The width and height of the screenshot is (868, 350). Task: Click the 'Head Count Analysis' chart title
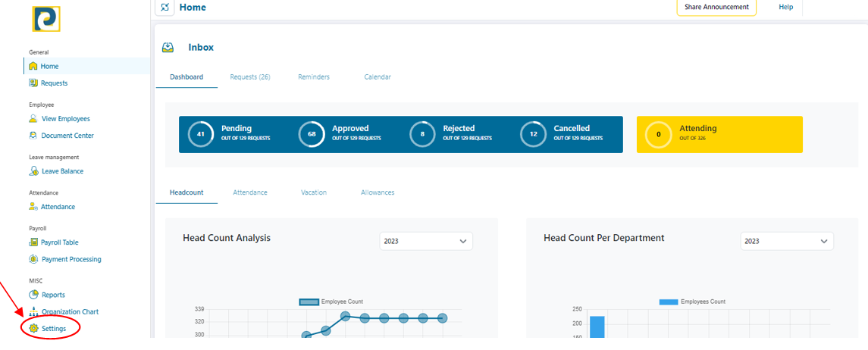pyautogui.click(x=227, y=239)
